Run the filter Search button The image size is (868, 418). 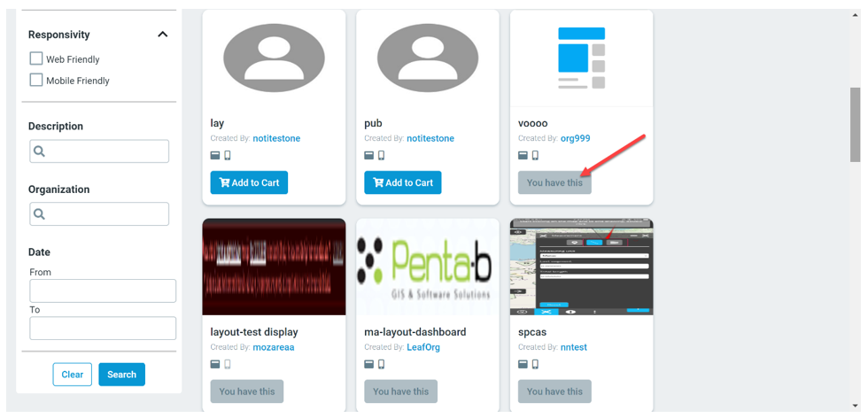(x=122, y=375)
